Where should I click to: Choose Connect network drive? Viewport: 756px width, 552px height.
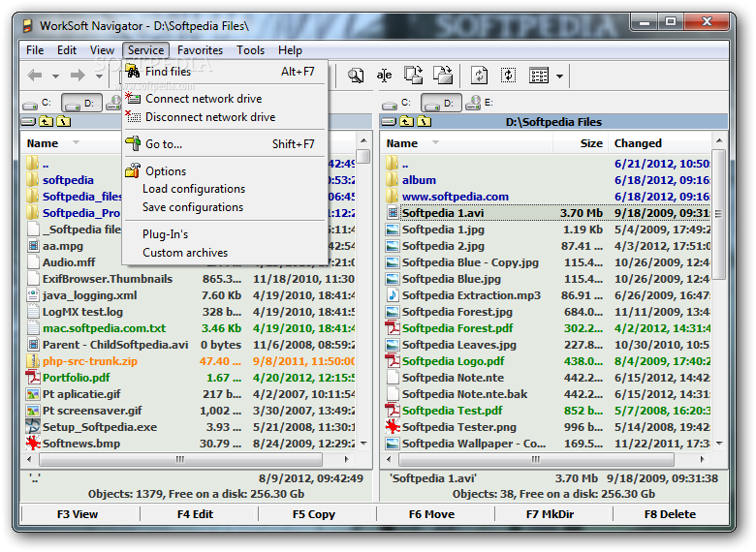coord(225,99)
